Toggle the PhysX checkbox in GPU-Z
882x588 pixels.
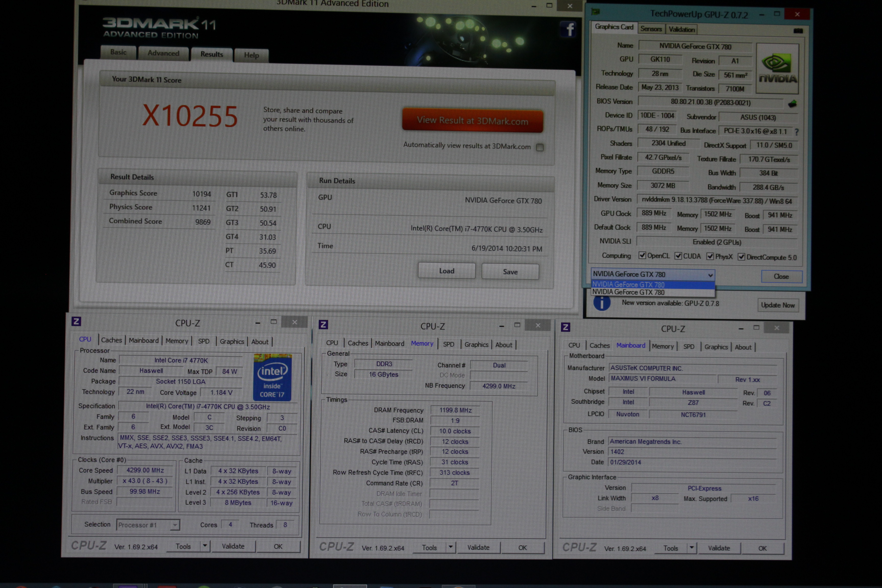[710, 256]
